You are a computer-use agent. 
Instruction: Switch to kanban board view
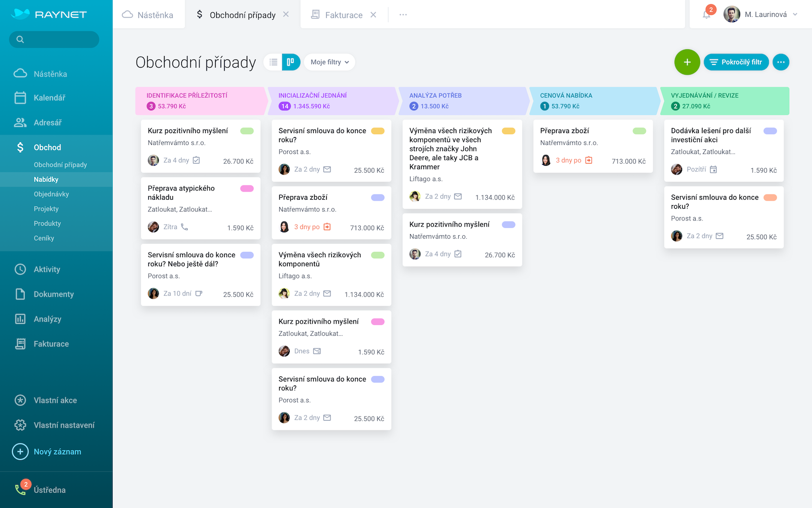click(291, 62)
